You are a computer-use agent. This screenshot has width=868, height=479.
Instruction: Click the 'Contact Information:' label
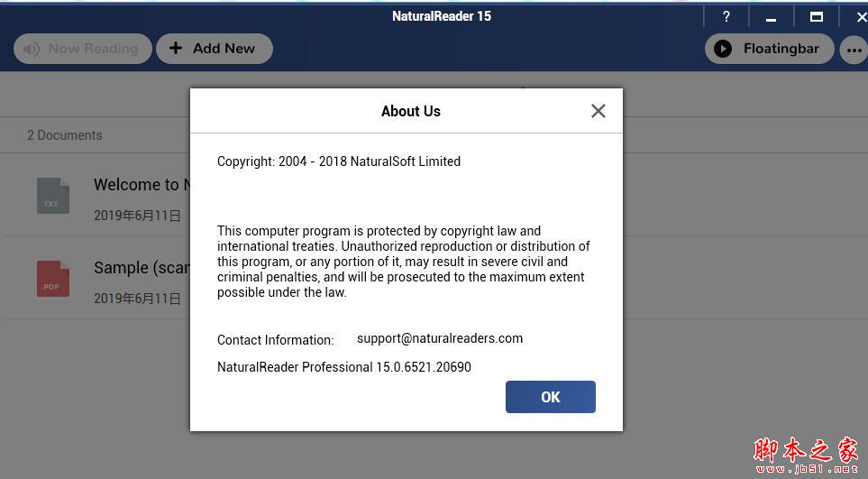tap(276, 340)
